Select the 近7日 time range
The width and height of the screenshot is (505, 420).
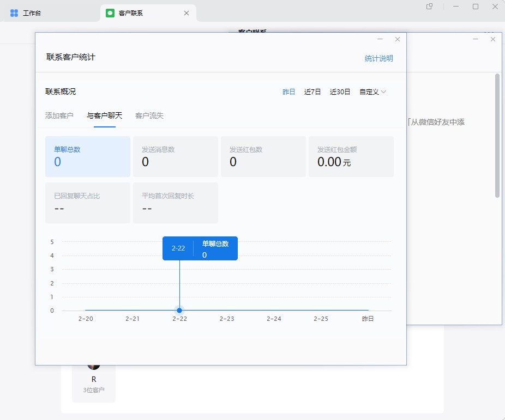[x=312, y=92]
